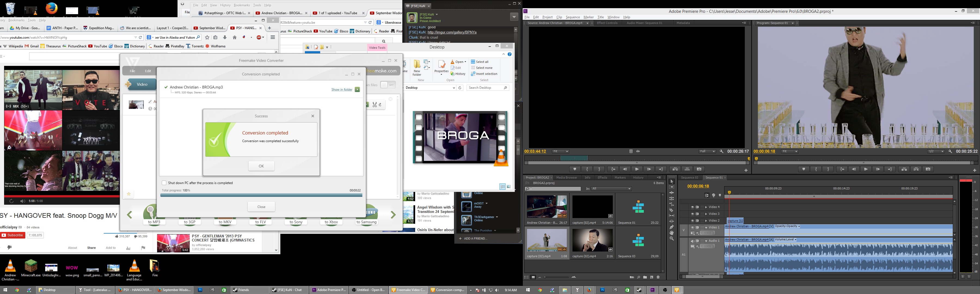Image resolution: width=980 pixels, height=294 pixels.
Task: Hide Video 2 track eye toggle
Action: point(692,220)
